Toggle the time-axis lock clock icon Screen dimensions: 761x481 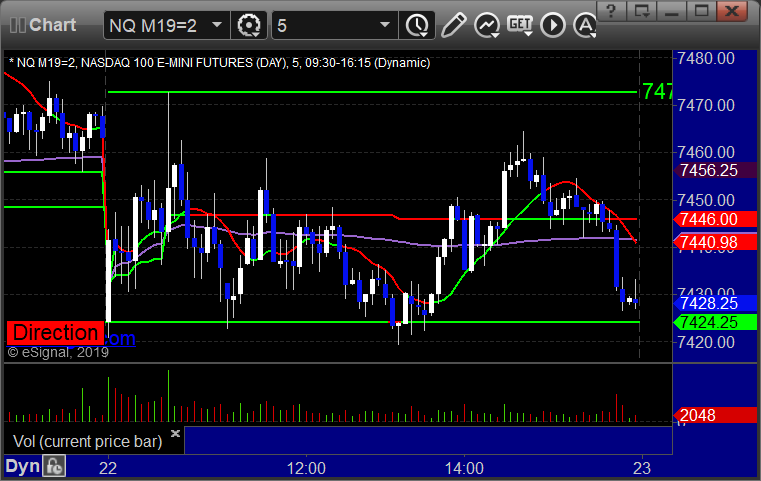point(54,466)
